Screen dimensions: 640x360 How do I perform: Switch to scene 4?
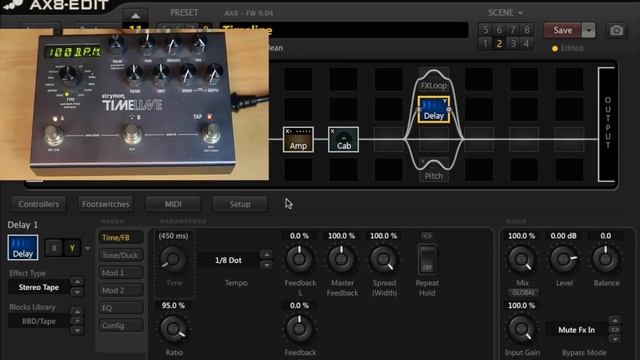click(x=527, y=43)
